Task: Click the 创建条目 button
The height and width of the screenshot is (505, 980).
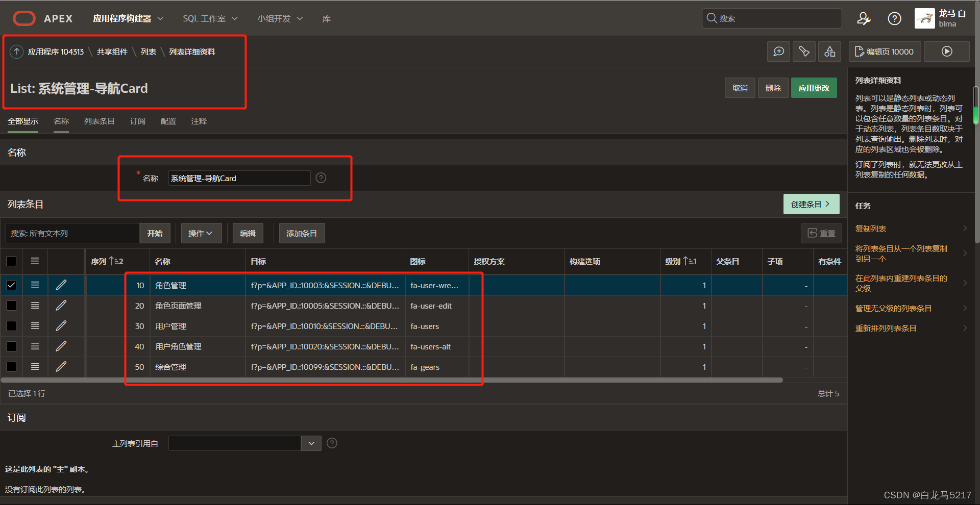Action: coord(811,204)
